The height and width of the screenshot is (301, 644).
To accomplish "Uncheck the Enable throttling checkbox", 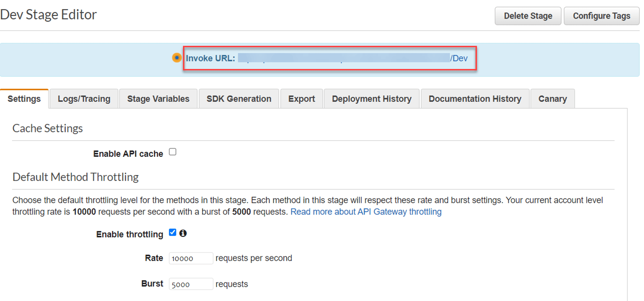I will click(x=173, y=232).
